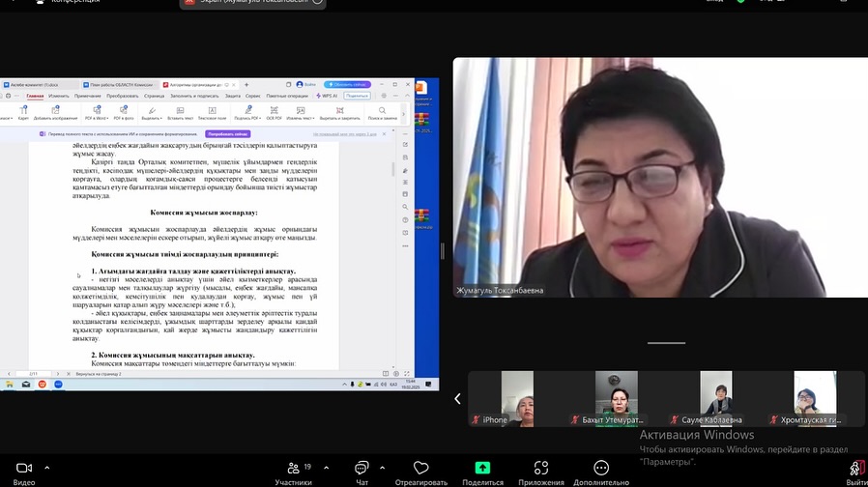Viewport: 868px width, 487px height.
Task: Open the Mail app on the shared taskbar
Action: pos(26,384)
